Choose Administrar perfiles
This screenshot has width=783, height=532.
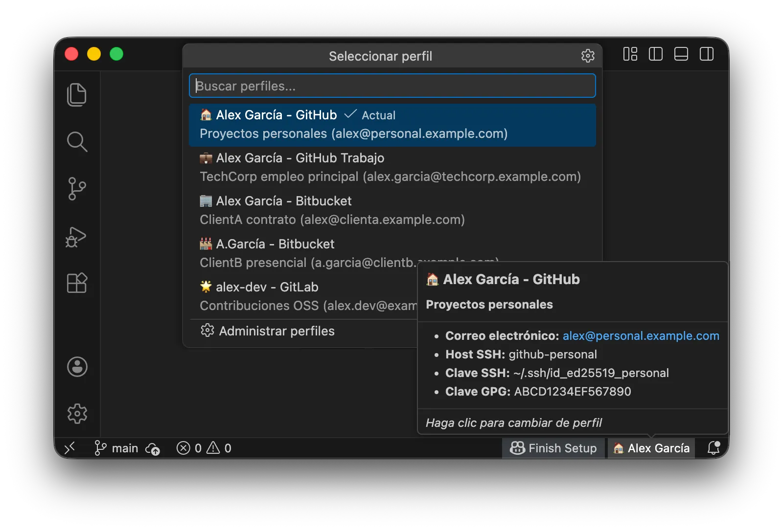pyautogui.click(x=303, y=331)
